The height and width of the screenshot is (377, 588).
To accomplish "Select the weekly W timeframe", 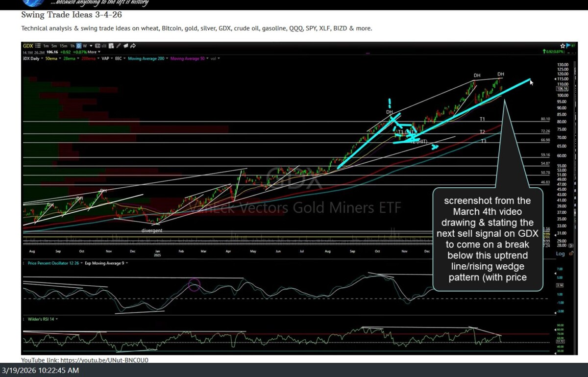I will pyautogui.click(x=85, y=46).
